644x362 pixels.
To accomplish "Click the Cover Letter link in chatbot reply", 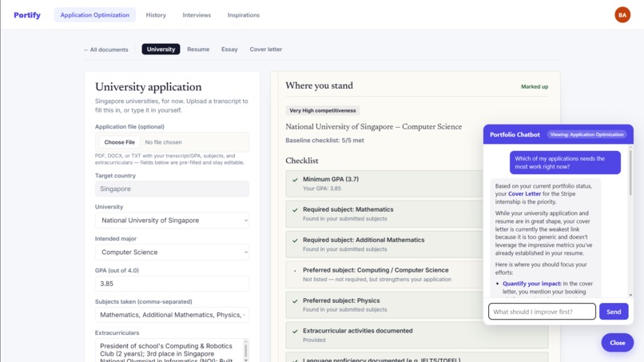I will pos(524,193).
